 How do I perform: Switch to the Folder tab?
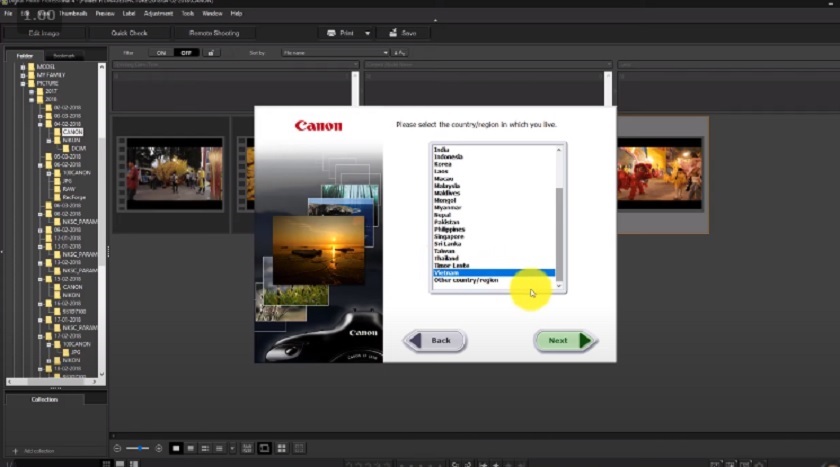coord(25,56)
